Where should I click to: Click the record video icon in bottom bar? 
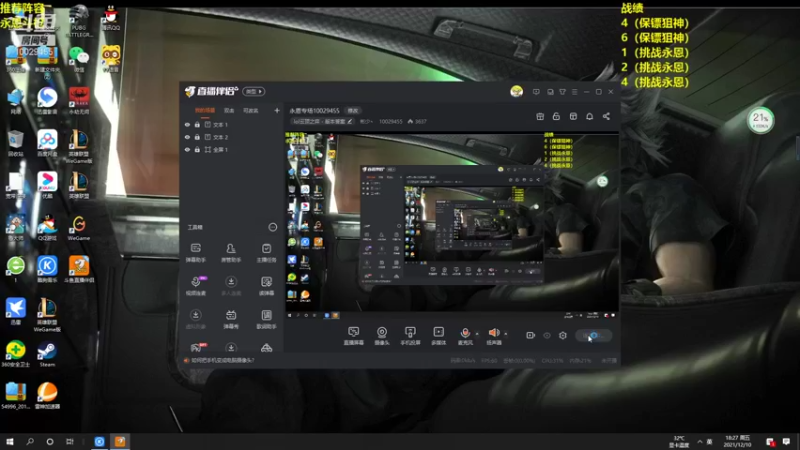pyautogui.click(x=531, y=335)
